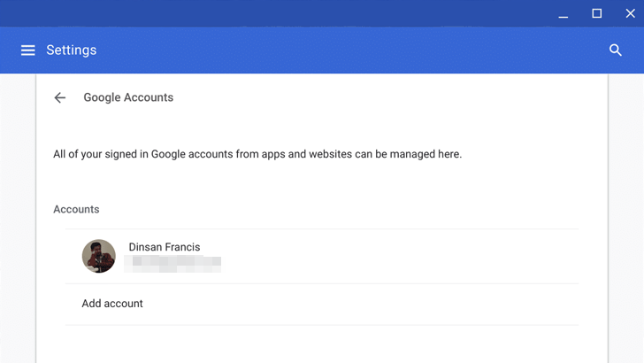Image resolution: width=644 pixels, height=363 pixels.
Task: Maximize the Settings window
Action: 597,13
